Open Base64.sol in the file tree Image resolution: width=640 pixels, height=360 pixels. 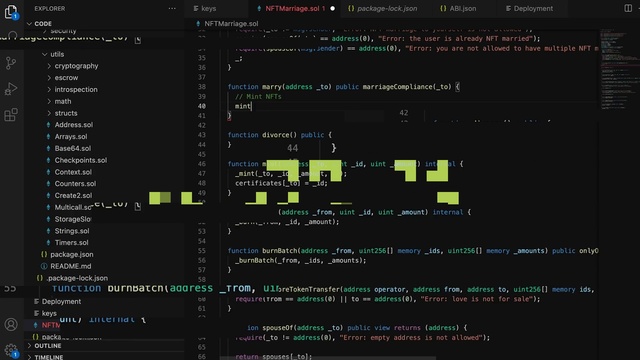(73, 149)
